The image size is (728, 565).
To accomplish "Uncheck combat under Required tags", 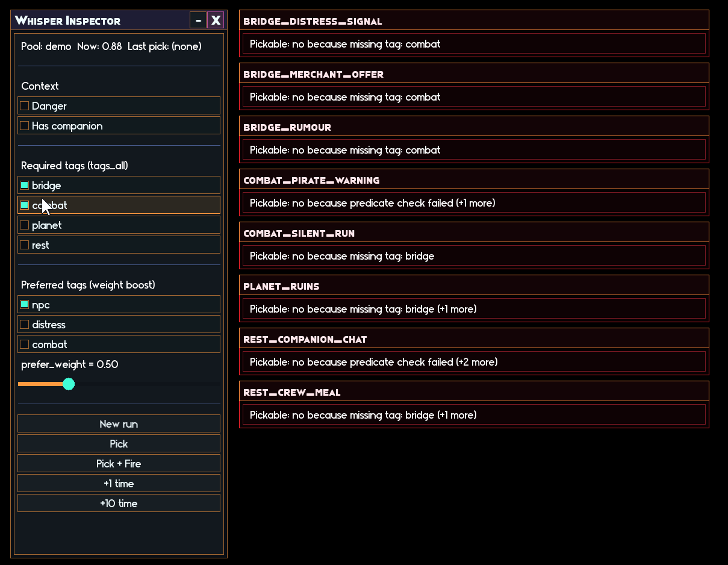I will pyautogui.click(x=25, y=205).
